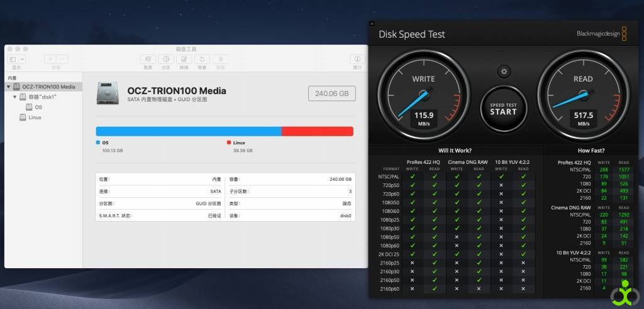Click the Blackmagicdesign logo
This screenshot has width=644, height=309.
[602, 34]
